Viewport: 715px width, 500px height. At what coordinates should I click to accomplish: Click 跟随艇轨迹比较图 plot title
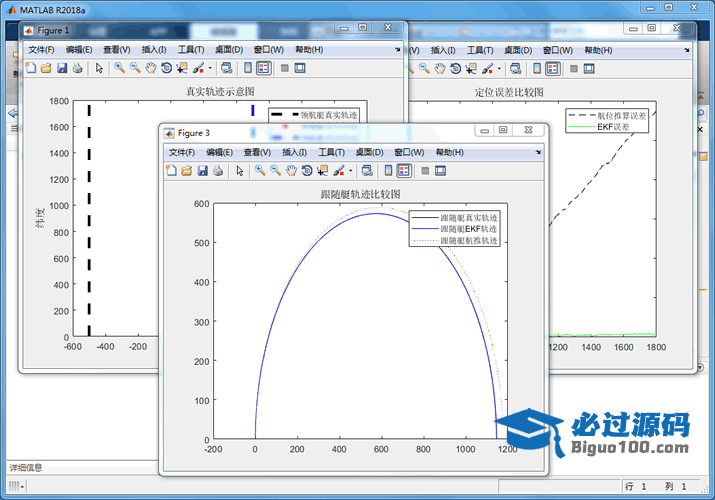[x=361, y=194]
